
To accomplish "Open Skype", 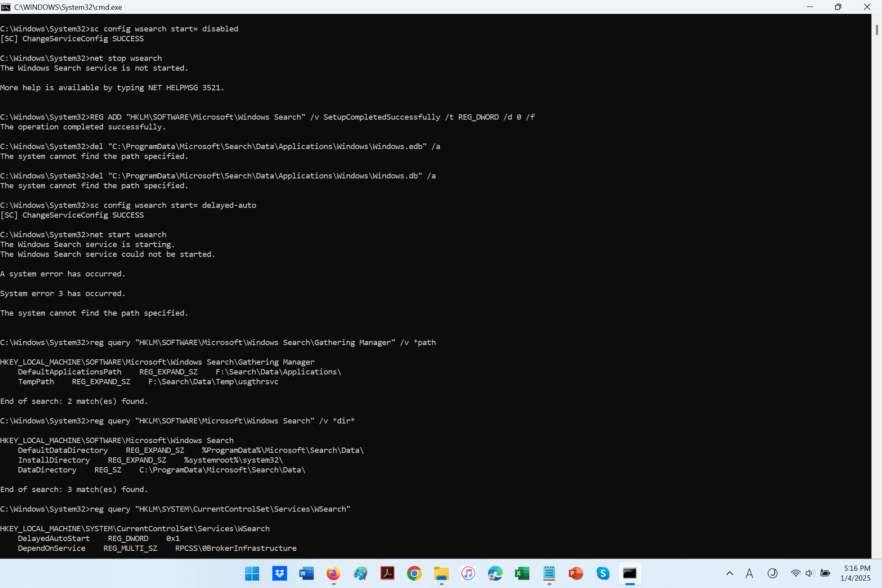I will 603,573.
